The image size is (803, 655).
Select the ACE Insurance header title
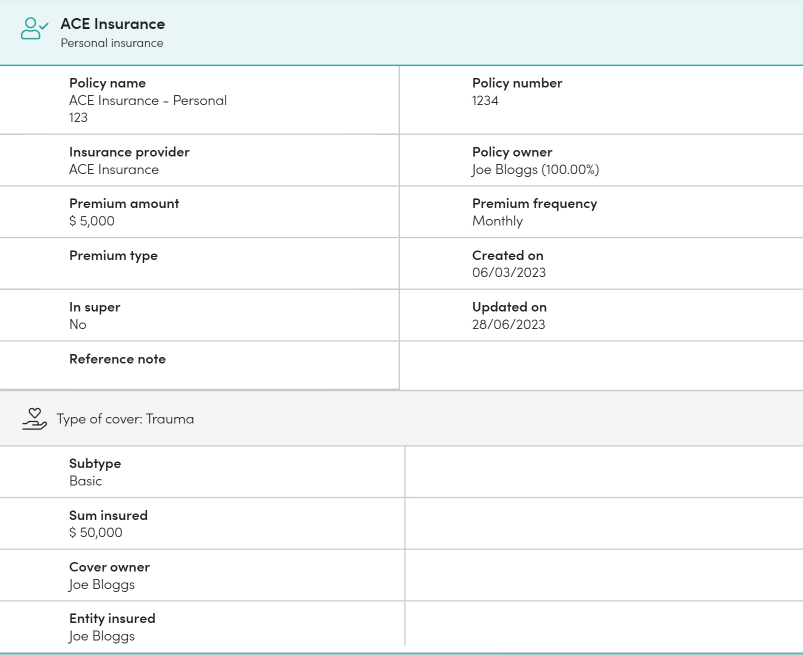click(113, 23)
